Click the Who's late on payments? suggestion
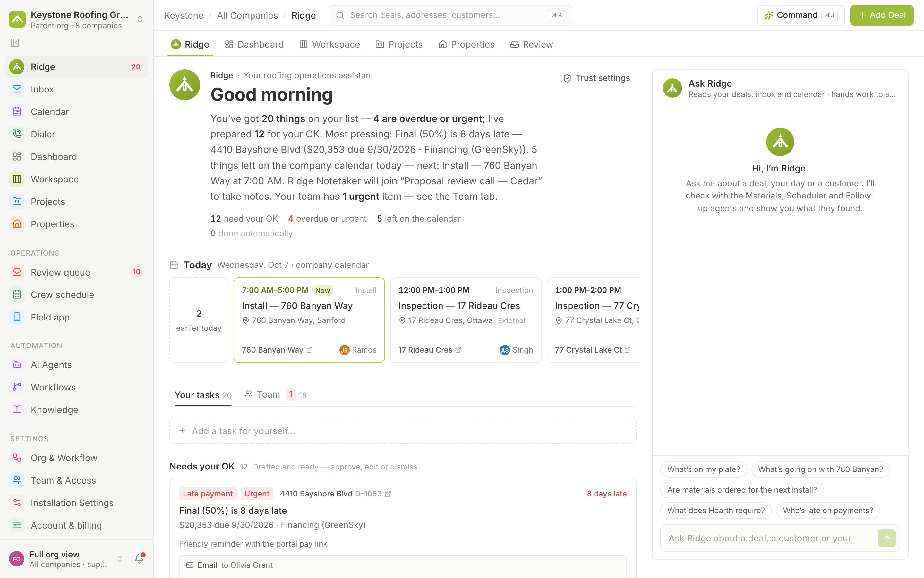 pos(828,510)
